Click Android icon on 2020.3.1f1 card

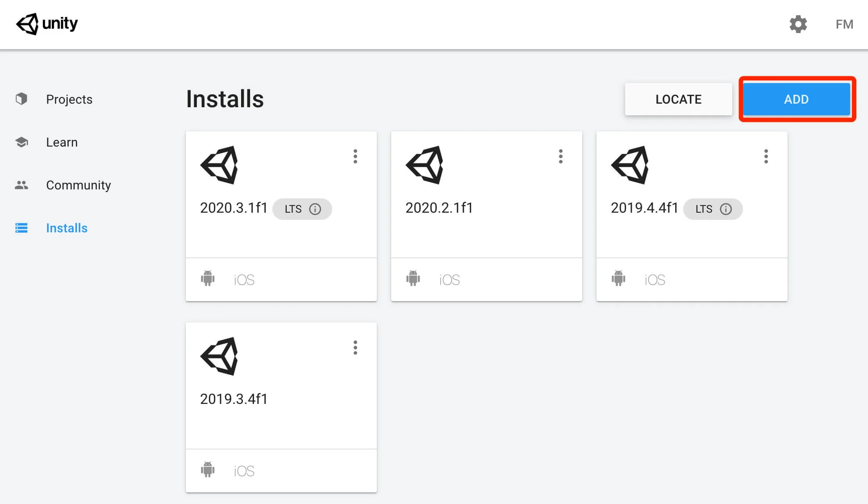pyautogui.click(x=208, y=278)
